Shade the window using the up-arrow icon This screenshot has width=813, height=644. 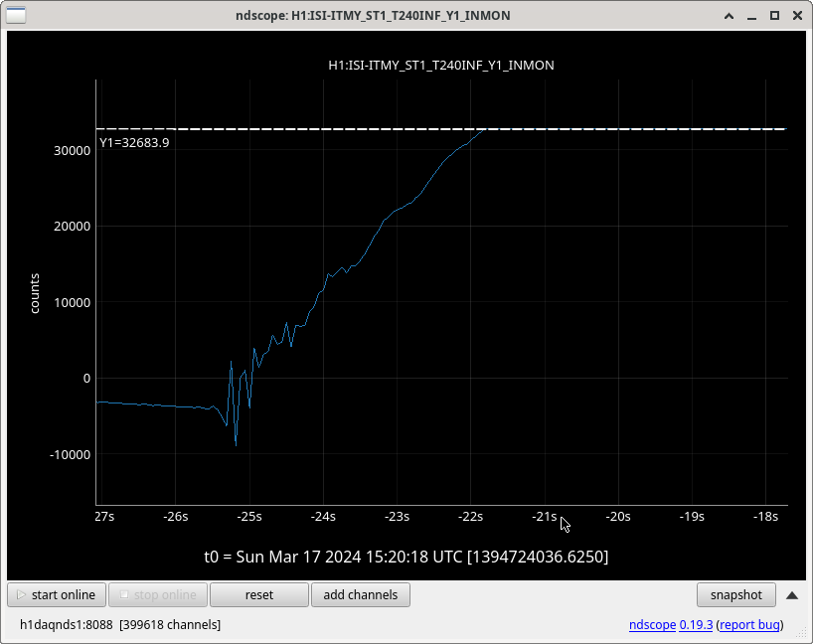(x=731, y=16)
